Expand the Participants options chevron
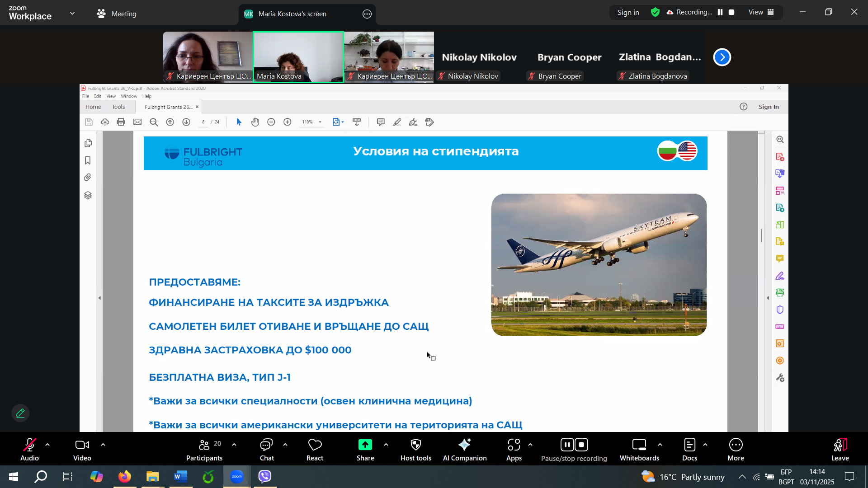 234,445
